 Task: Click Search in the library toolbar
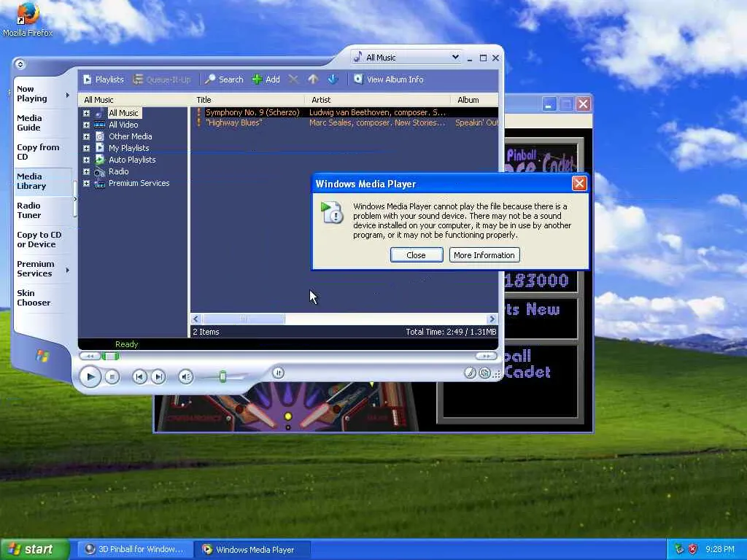(x=224, y=79)
